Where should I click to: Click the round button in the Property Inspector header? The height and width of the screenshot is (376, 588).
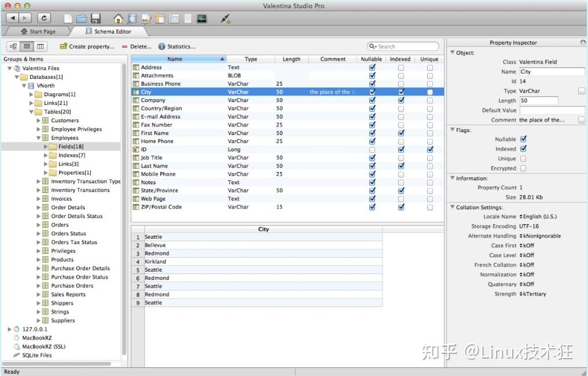point(583,42)
